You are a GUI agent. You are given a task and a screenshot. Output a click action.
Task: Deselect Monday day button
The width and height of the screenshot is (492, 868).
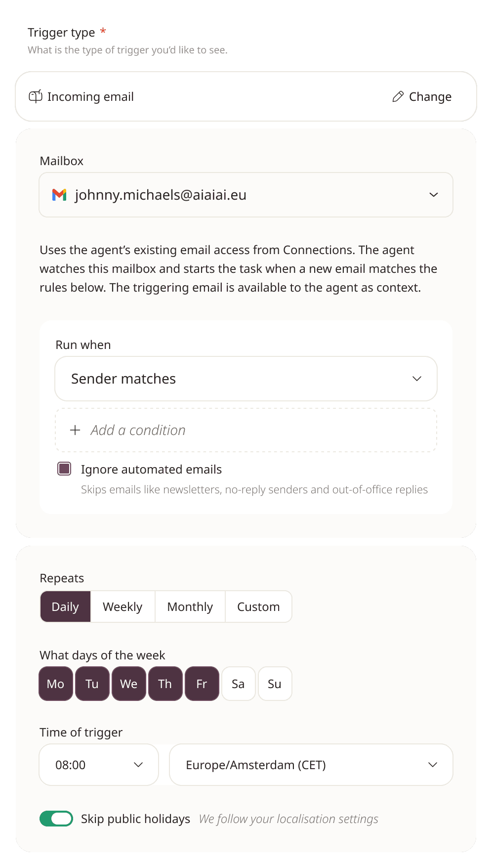click(x=56, y=684)
